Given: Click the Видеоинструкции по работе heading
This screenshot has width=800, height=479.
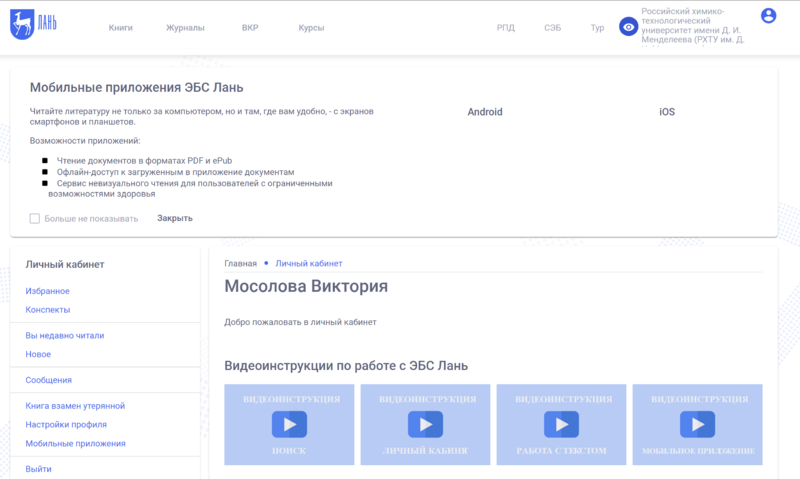Looking at the screenshot, I should click(346, 366).
